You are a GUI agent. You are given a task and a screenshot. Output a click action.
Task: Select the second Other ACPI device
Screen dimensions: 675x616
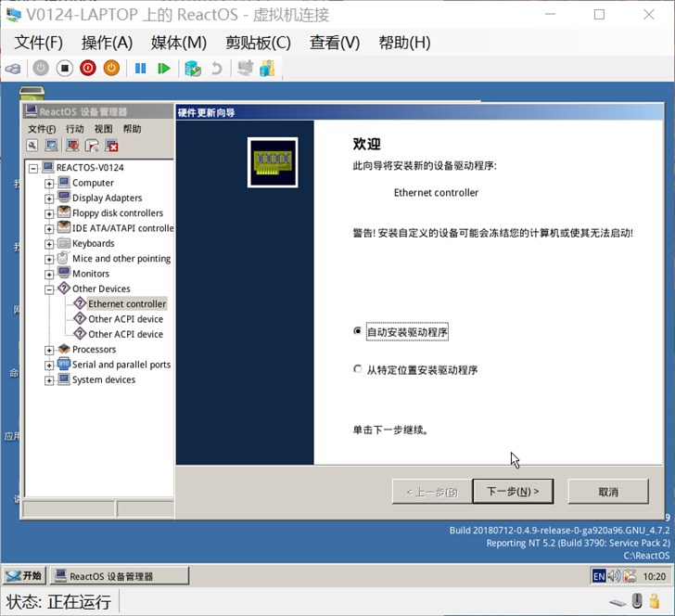[126, 334]
